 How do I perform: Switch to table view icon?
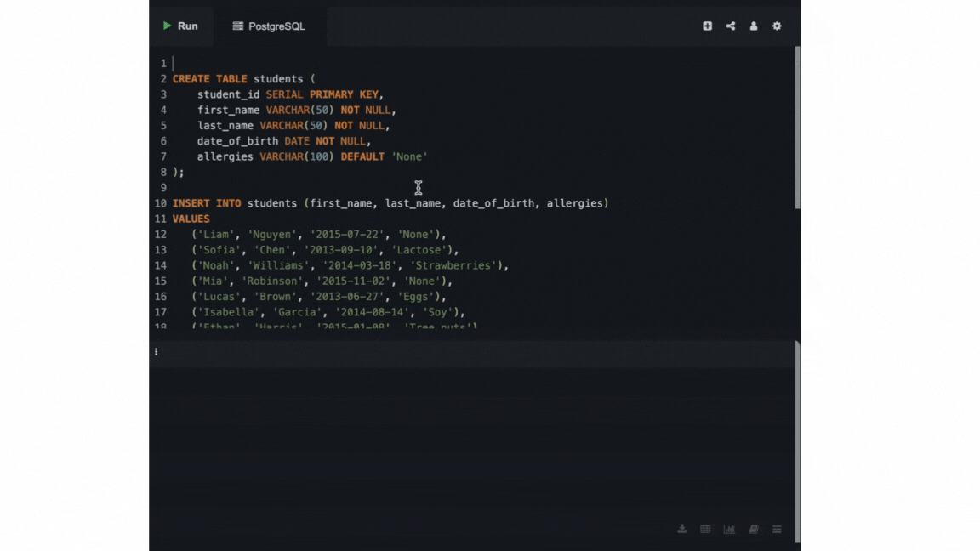(705, 529)
